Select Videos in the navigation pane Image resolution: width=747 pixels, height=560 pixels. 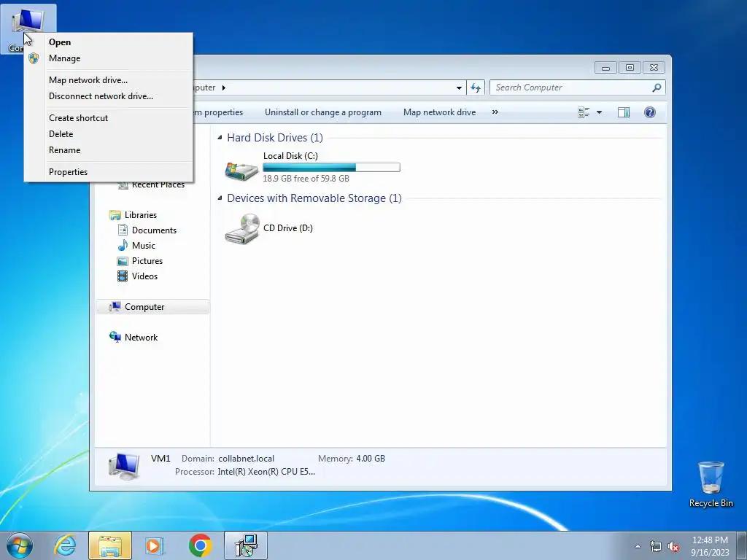144,276
